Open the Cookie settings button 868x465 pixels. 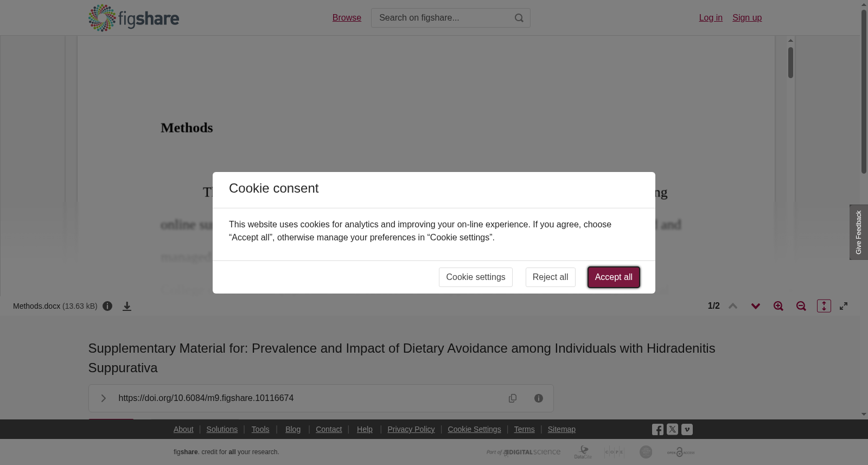tap(476, 277)
